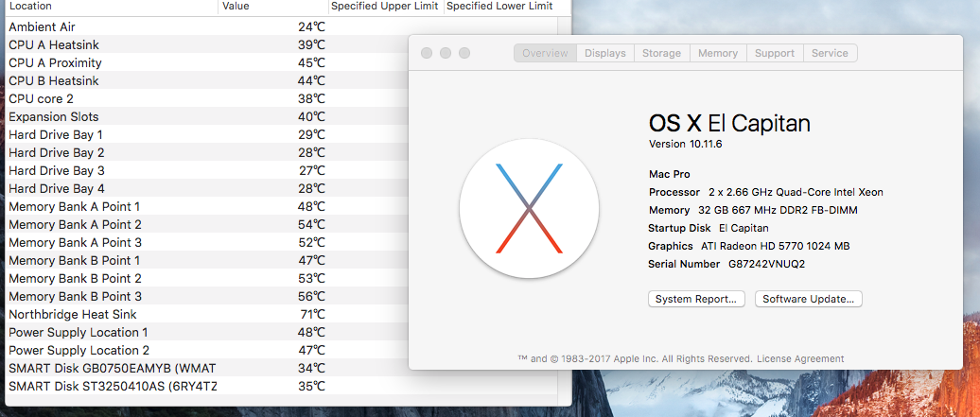The width and height of the screenshot is (980, 417).
Task: Click the Memory 32 GB specification line
Action: pyautogui.click(x=753, y=210)
